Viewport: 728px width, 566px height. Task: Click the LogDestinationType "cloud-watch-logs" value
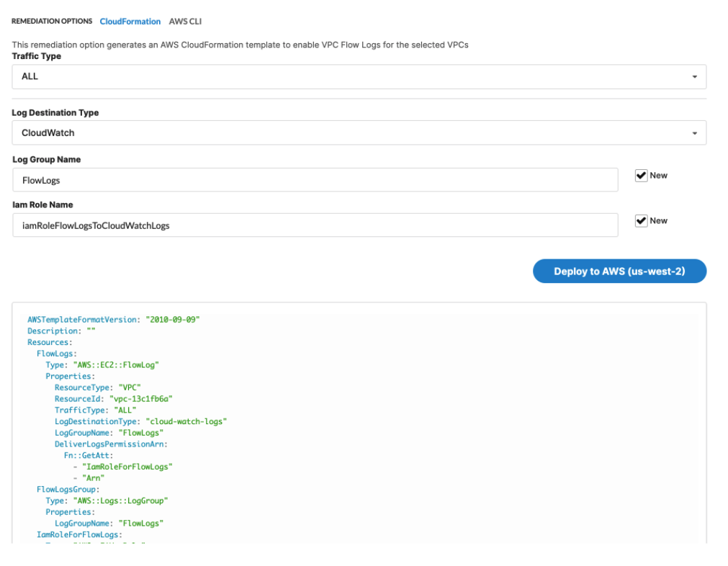coord(186,421)
